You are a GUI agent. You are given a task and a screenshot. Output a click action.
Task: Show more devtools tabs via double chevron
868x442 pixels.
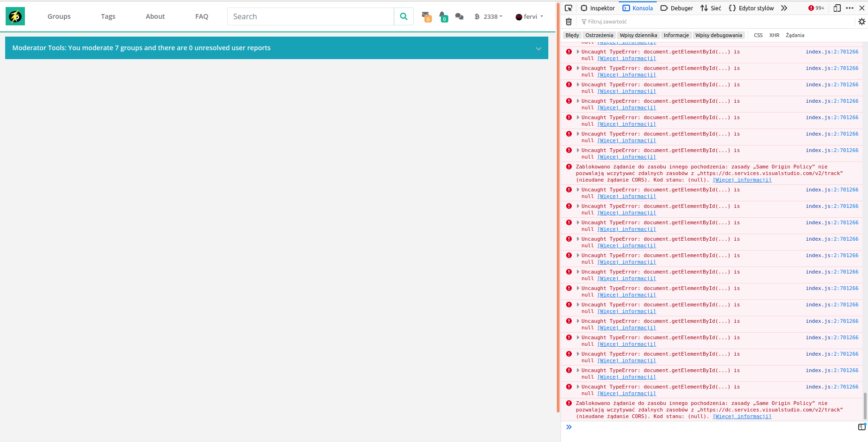click(x=784, y=8)
